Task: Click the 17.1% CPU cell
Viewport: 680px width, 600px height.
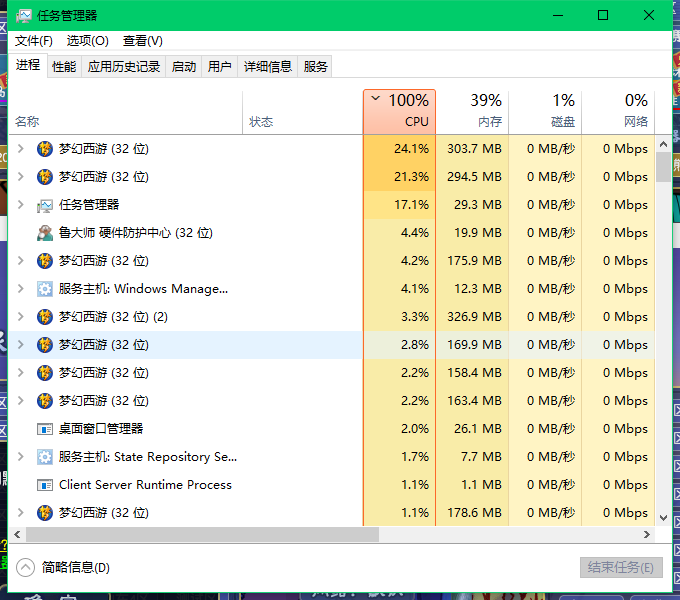Action: 399,205
